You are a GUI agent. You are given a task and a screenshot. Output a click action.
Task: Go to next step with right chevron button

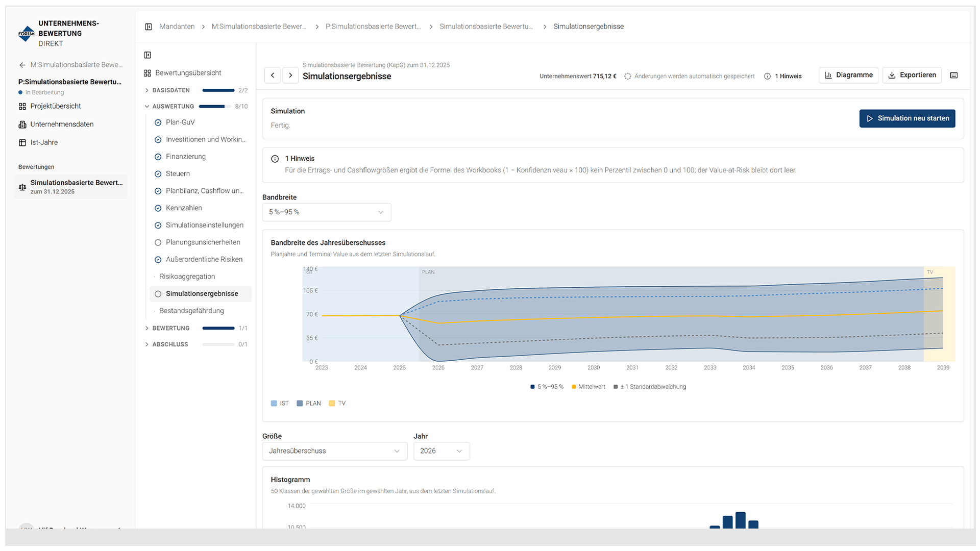pyautogui.click(x=290, y=76)
